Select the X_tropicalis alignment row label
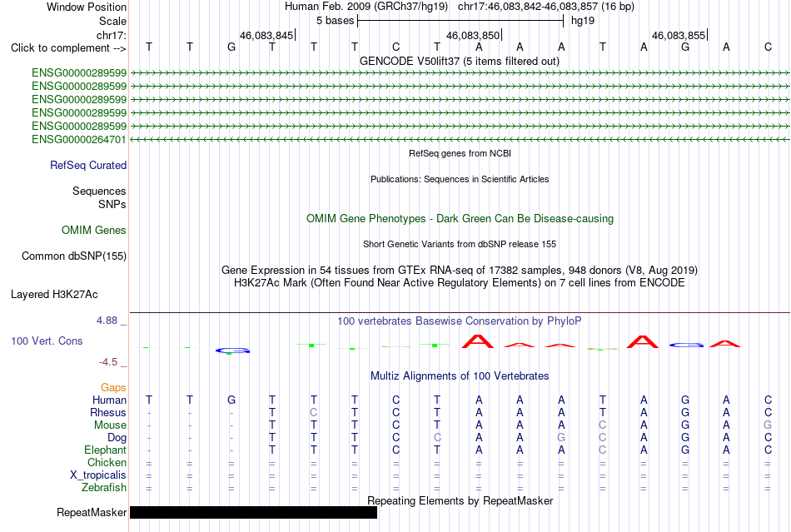 [x=98, y=475]
